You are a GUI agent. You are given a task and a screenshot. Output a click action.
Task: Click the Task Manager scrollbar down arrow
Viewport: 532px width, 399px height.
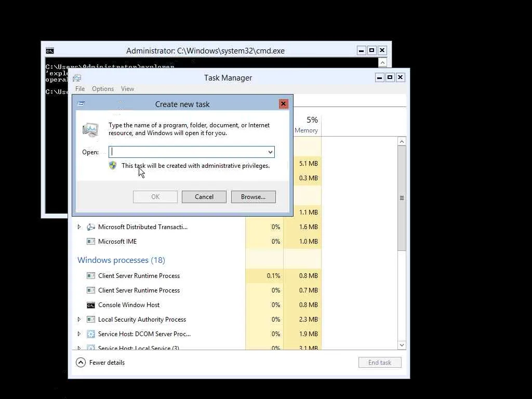402,345
